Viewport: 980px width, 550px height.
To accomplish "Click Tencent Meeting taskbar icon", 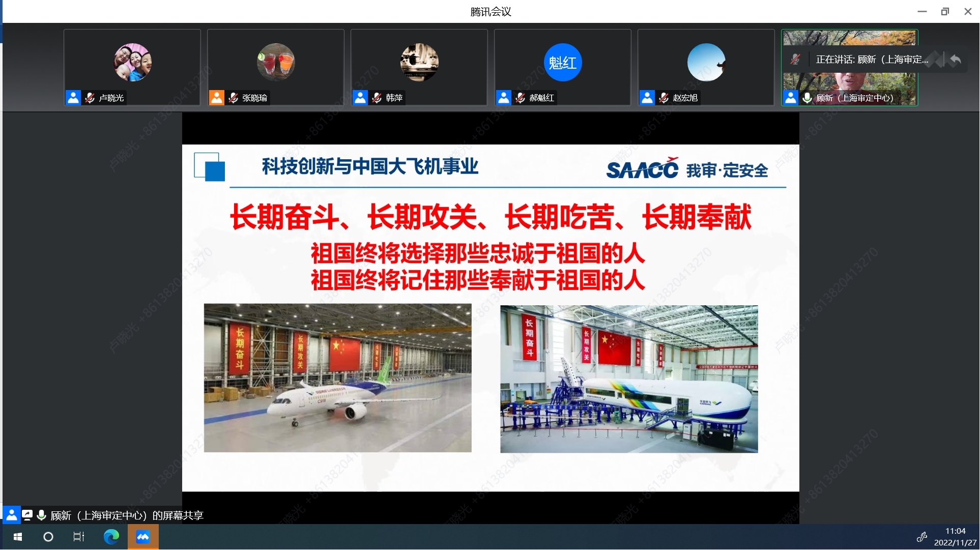I will click(143, 537).
